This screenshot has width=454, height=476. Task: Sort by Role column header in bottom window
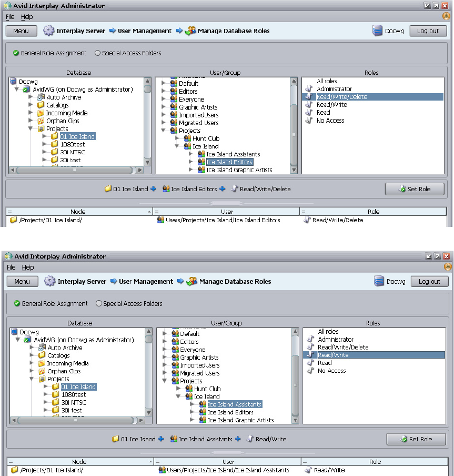tap(375, 462)
